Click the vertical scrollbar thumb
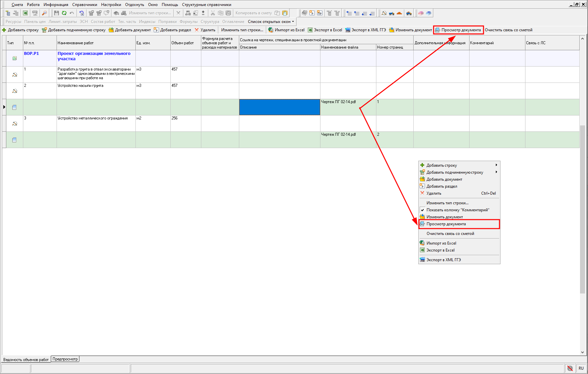Image resolution: width=588 pixels, height=374 pixels. 582,209
